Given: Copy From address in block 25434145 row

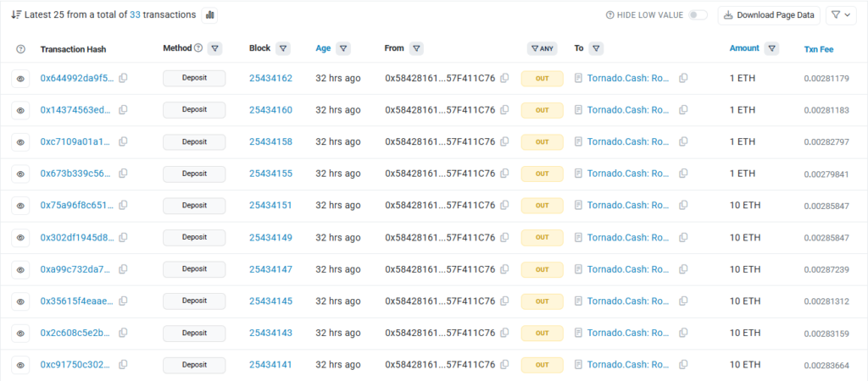Looking at the screenshot, I should [x=504, y=301].
